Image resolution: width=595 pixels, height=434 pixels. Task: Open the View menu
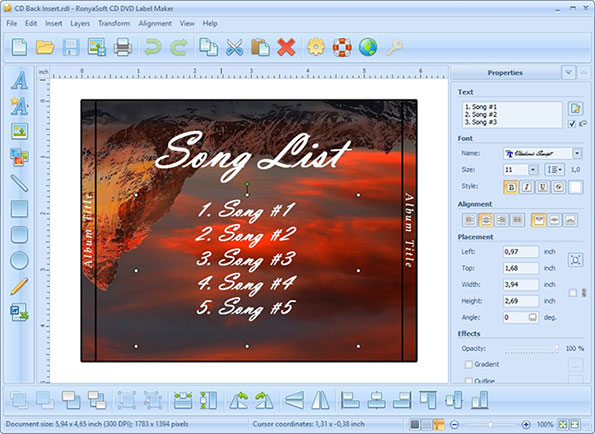(187, 24)
